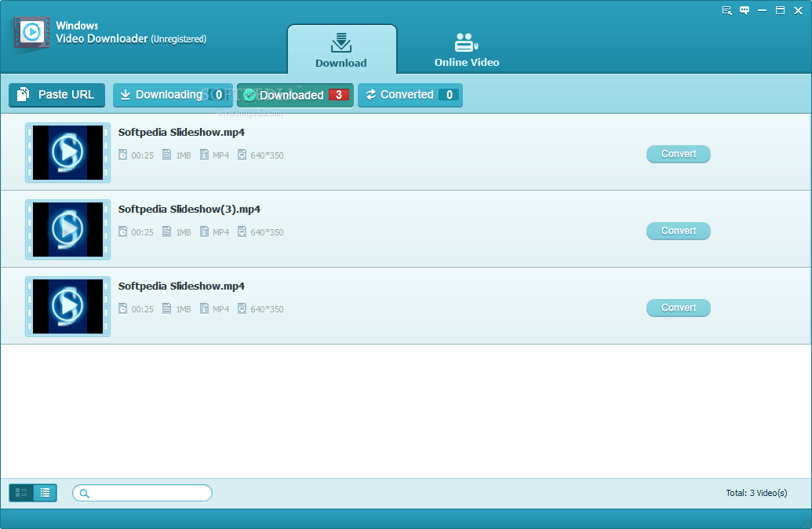Focus the video search field

click(143, 493)
